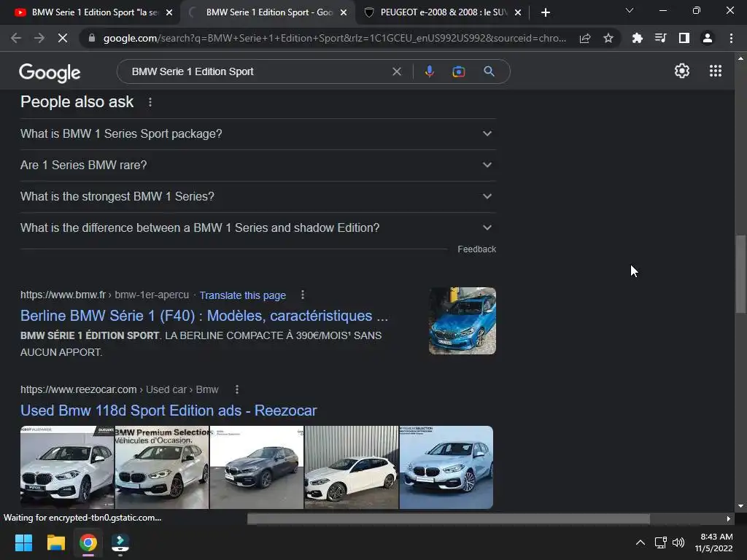747x560 pixels.
Task: Start voice search microphone
Action: click(429, 71)
